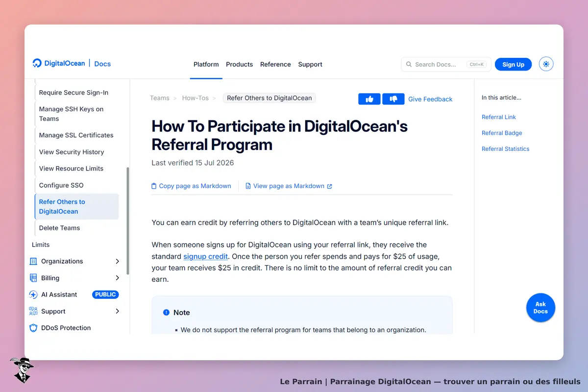The width and height of the screenshot is (588, 392).
Task: Expand the Organizations chevron
Action: [117, 261]
